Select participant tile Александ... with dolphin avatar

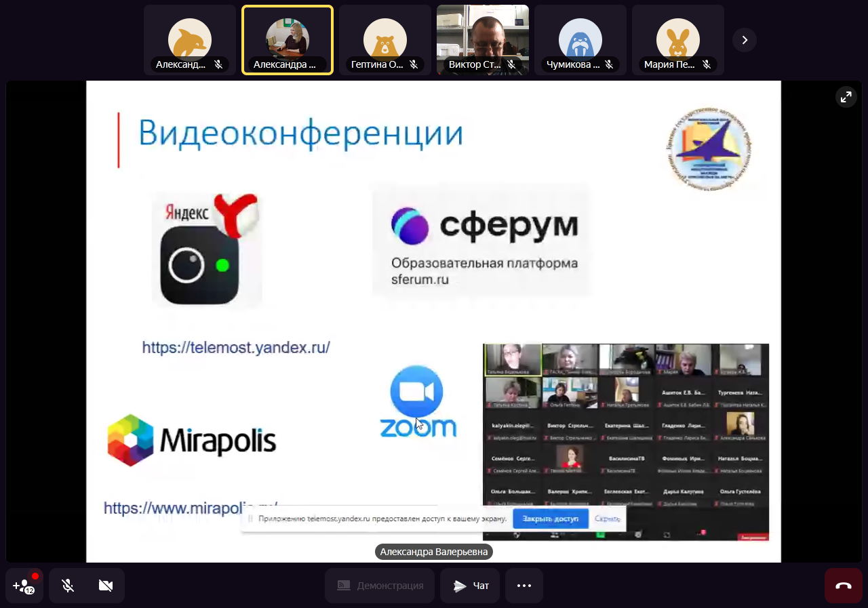tap(190, 40)
